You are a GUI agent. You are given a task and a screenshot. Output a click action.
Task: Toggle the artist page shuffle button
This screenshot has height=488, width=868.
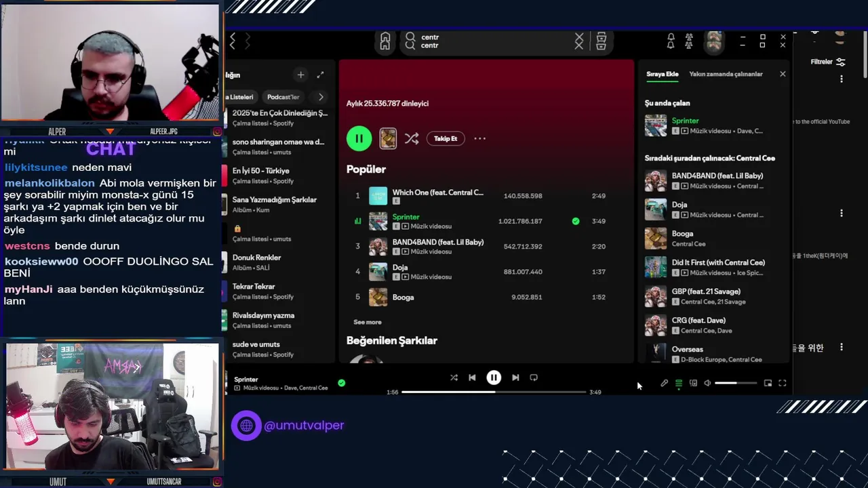point(412,138)
